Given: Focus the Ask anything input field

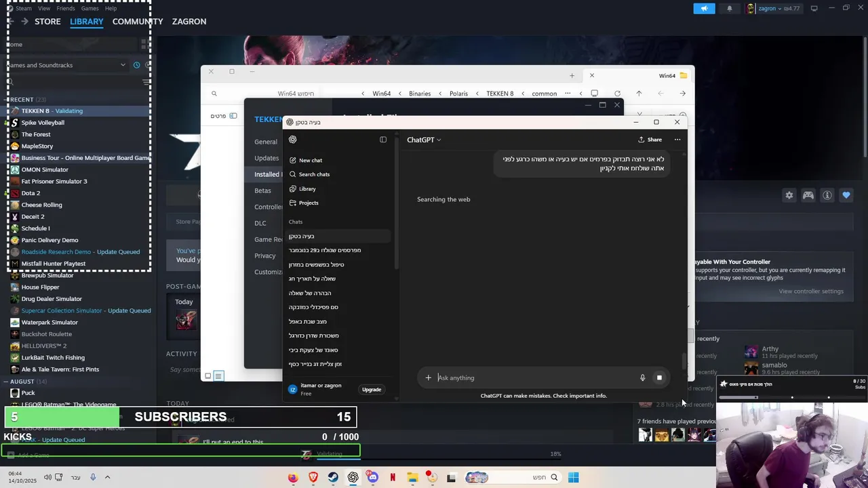Looking at the screenshot, I should 536,378.
